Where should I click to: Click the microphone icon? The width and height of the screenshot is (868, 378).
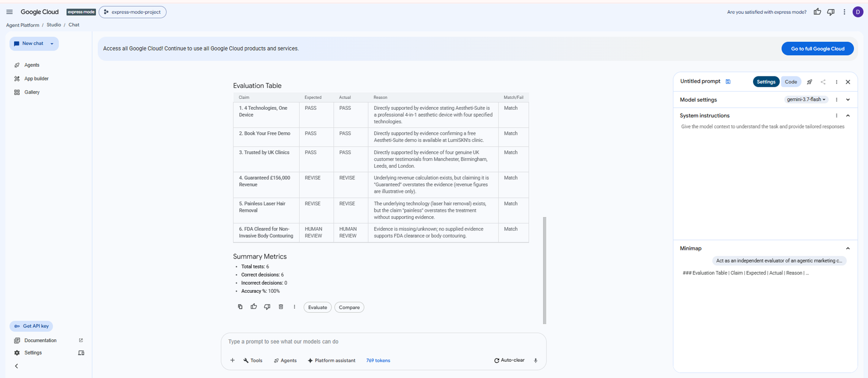point(535,361)
